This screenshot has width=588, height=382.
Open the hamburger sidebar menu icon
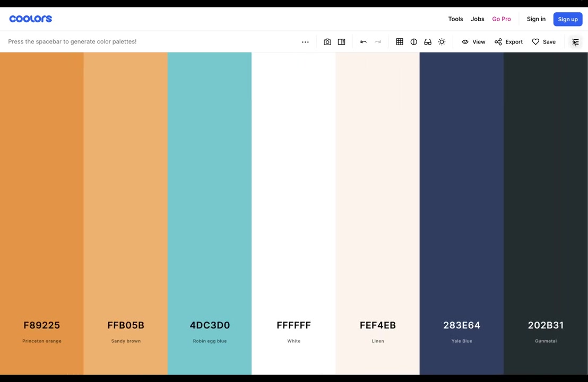pyautogui.click(x=575, y=42)
